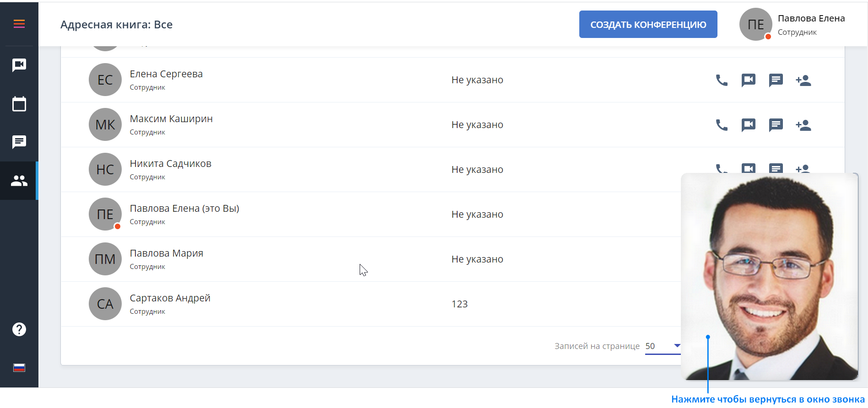The width and height of the screenshot is (868, 408).
Task: Open contact Сартаков Андрей
Action: (170, 298)
